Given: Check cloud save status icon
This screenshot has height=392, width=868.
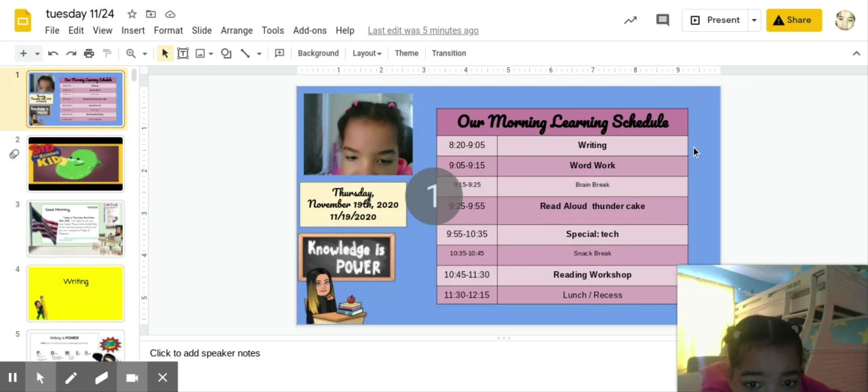Looking at the screenshot, I should coord(170,14).
